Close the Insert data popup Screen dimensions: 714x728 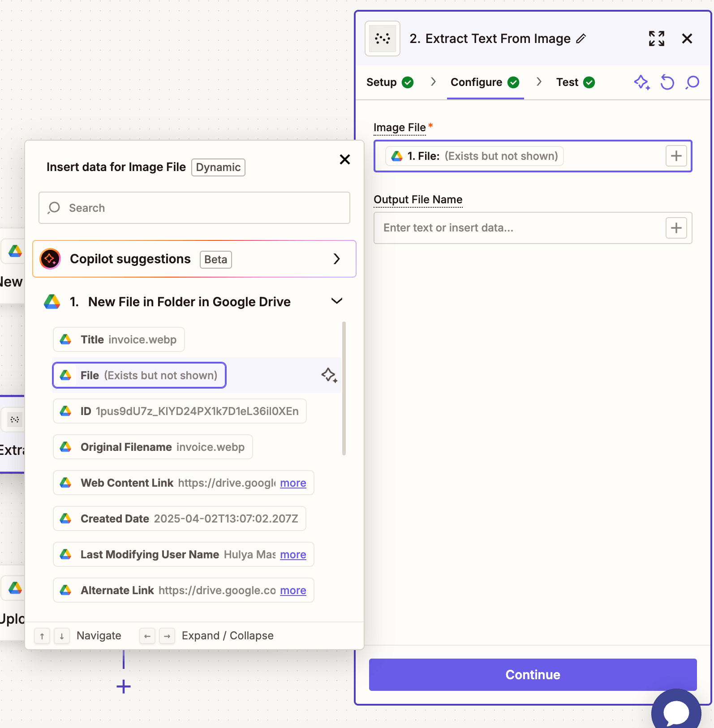pyautogui.click(x=344, y=159)
